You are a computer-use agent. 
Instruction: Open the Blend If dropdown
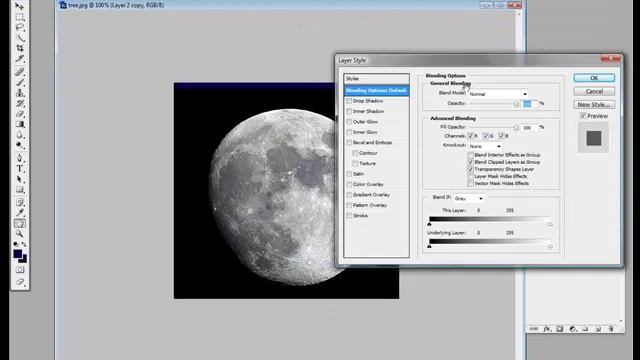(x=469, y=198)
